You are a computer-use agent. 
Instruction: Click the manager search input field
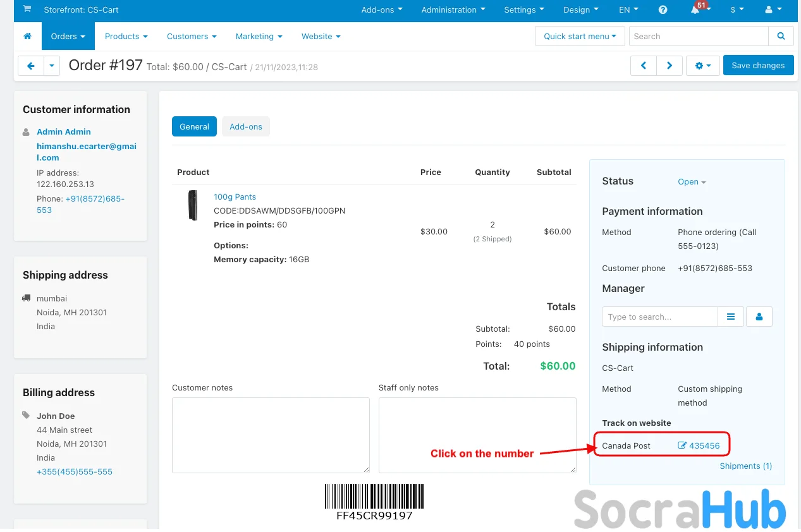coord(659,317)
